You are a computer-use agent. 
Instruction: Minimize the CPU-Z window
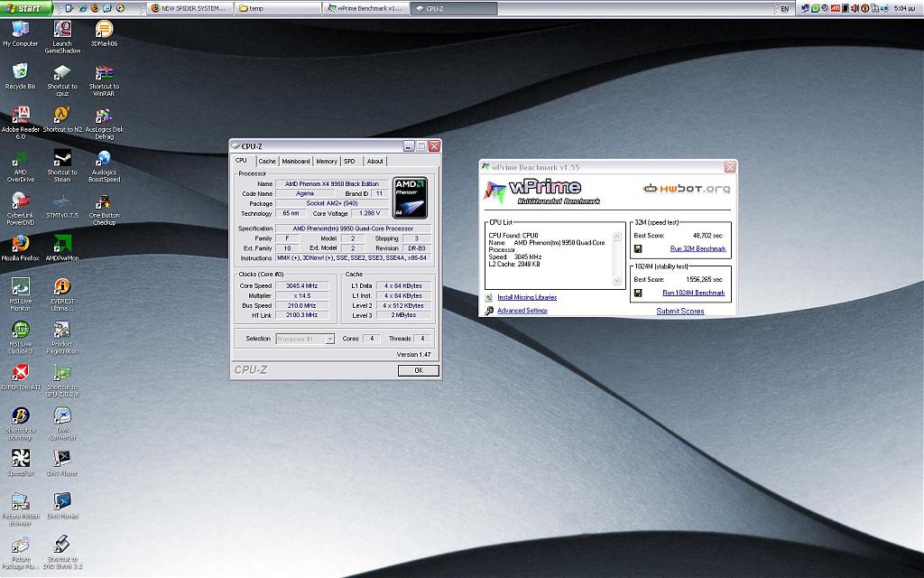coord(409,146)
